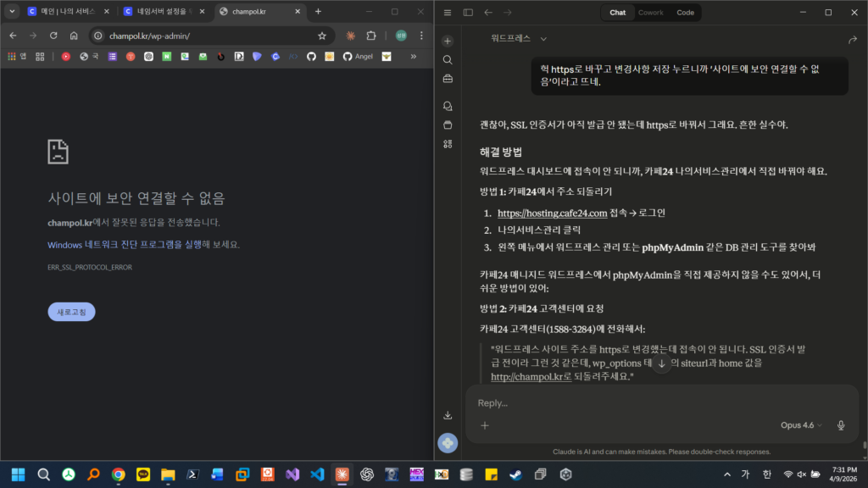This screenshot has height=488, width=868.
Task: Open Windows 네트워크 진단 프로그램 link
Action: tap(125, 245)
